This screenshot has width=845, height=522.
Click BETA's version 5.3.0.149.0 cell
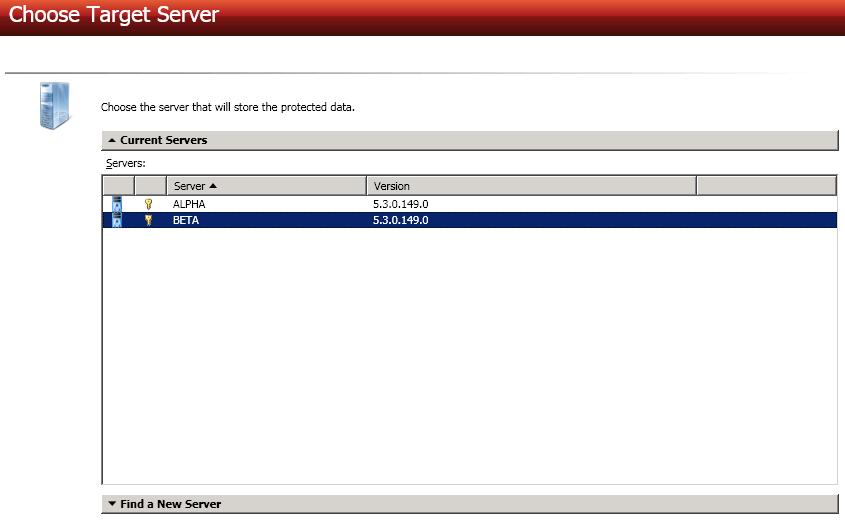400,220
